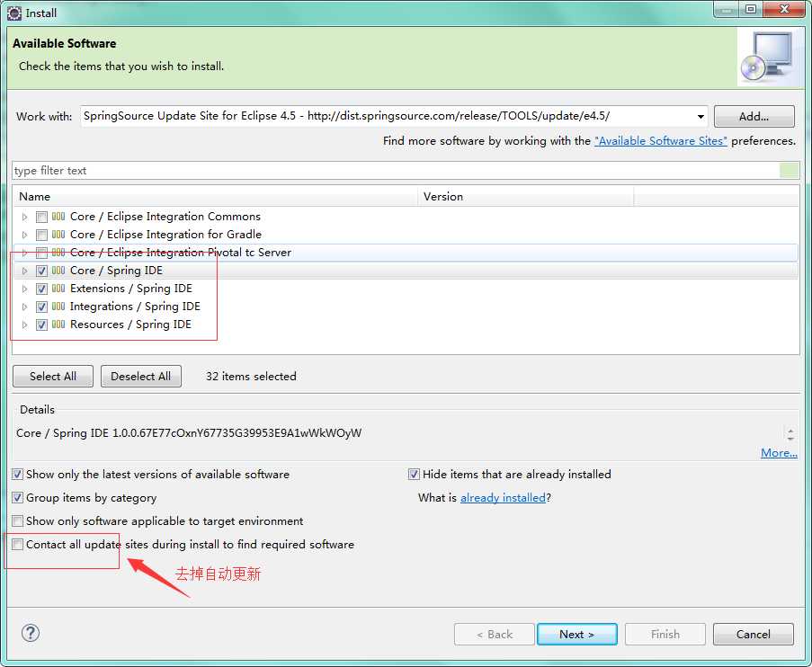Select the Resources / Spring IDE row label
The image size is (812, 667).
tap(130, 325)
